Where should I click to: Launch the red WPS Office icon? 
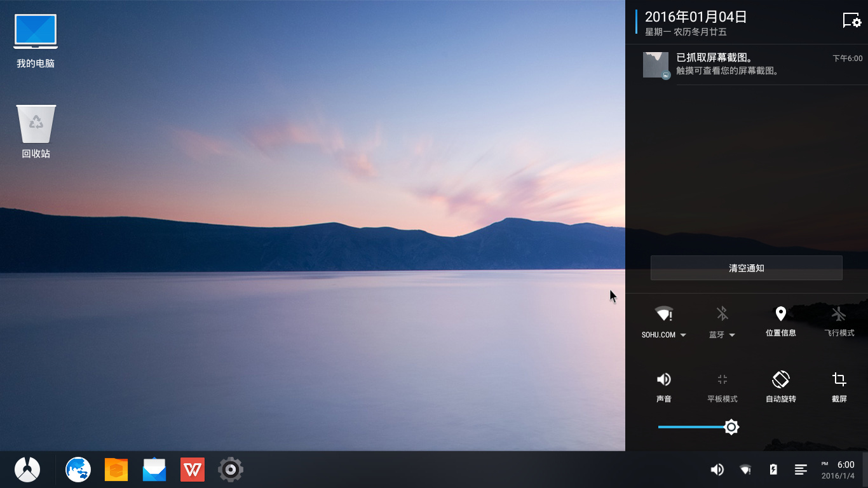point(193,470)
